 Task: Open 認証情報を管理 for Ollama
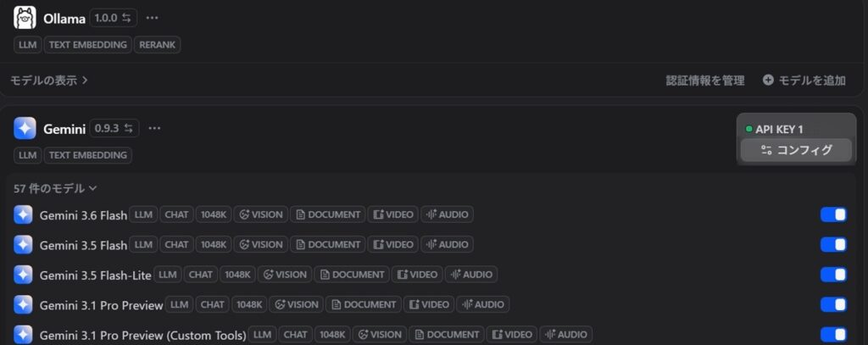click(x=704, y=81)
